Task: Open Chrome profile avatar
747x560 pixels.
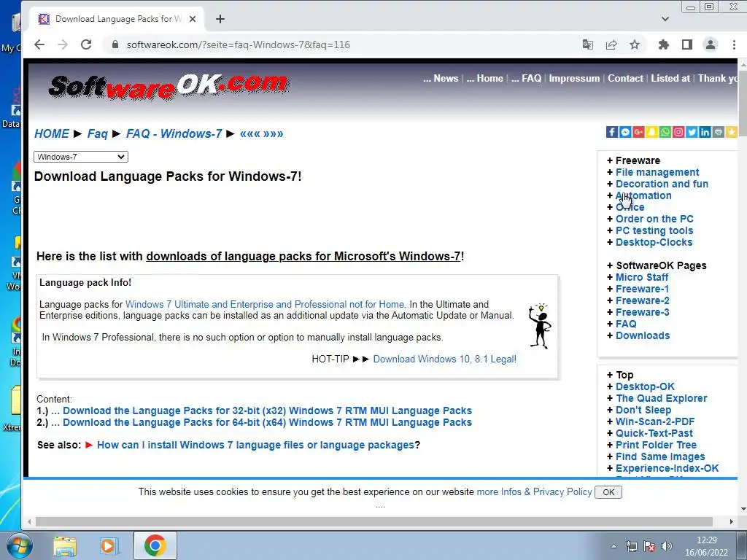Action: [x=711, y=44]
